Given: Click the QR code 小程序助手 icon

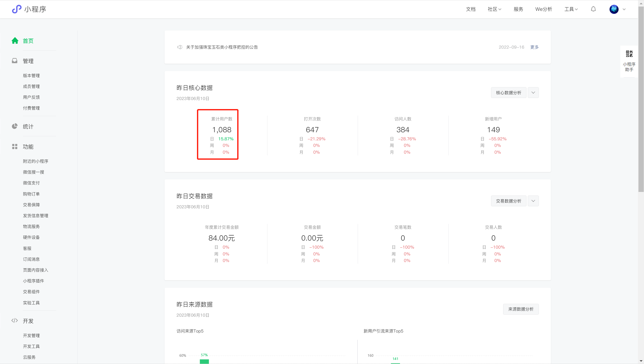Looking at the screenshot, I should pos(629,54).
